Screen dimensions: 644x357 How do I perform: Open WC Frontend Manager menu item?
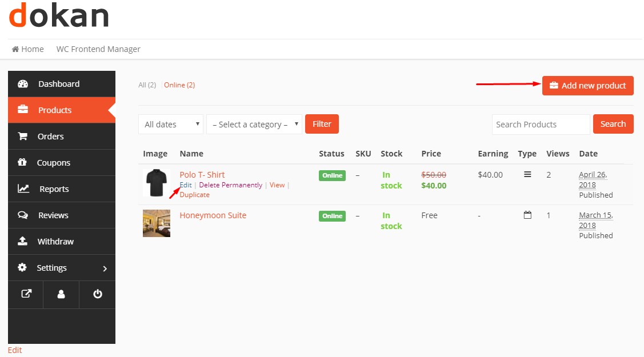[98, 49]
